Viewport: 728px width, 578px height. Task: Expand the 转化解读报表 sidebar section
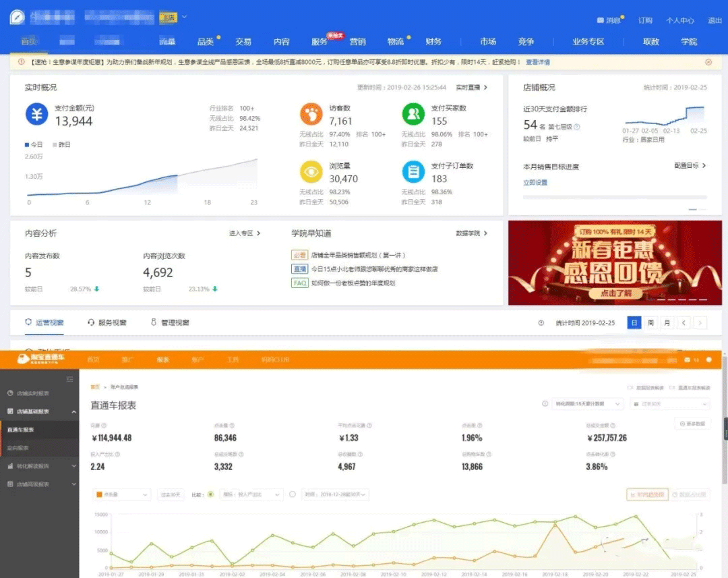pos(39,465)
